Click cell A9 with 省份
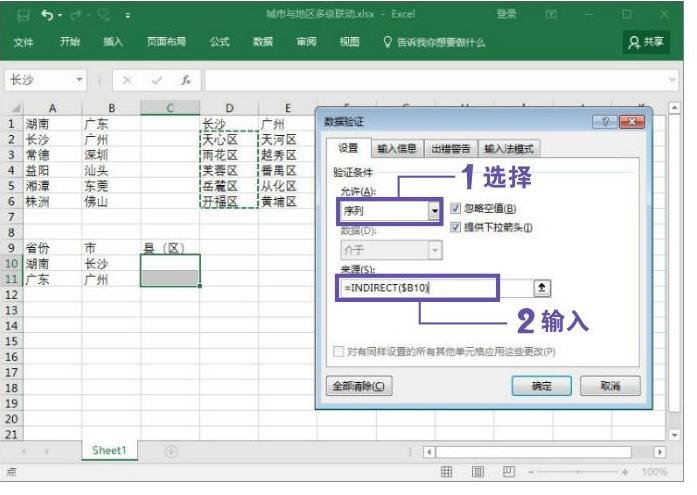This screenshot has height=495, width=697. pyautogui.click(x=52, y=248)
